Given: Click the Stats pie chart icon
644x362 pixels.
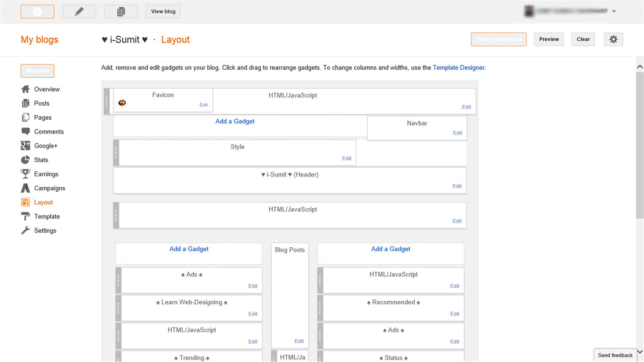Looking at the screenshot, I should point(25,160).
